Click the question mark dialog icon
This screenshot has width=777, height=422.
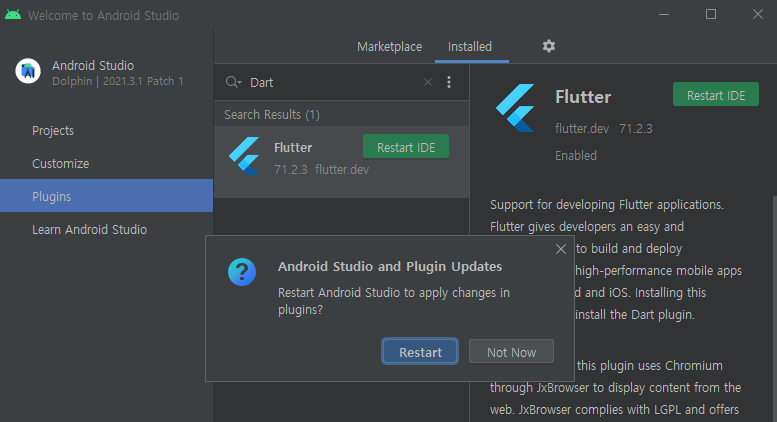[x=242, y=272]
